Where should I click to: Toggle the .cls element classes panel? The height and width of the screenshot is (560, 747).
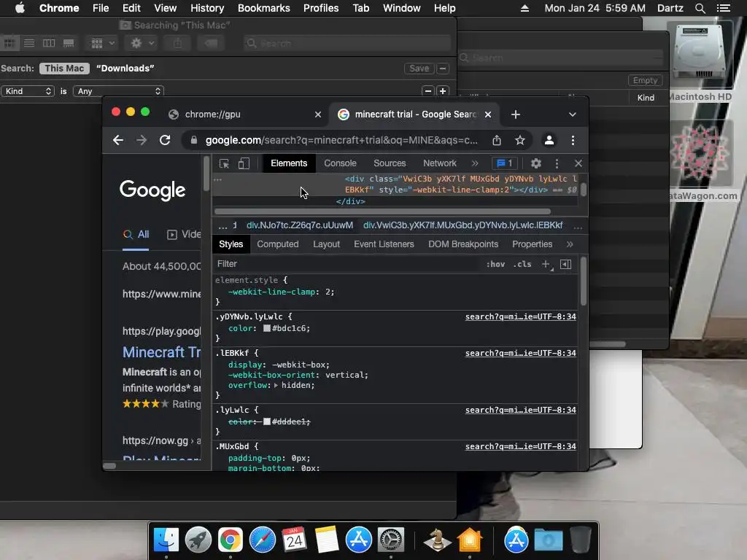tap(522, 264)
